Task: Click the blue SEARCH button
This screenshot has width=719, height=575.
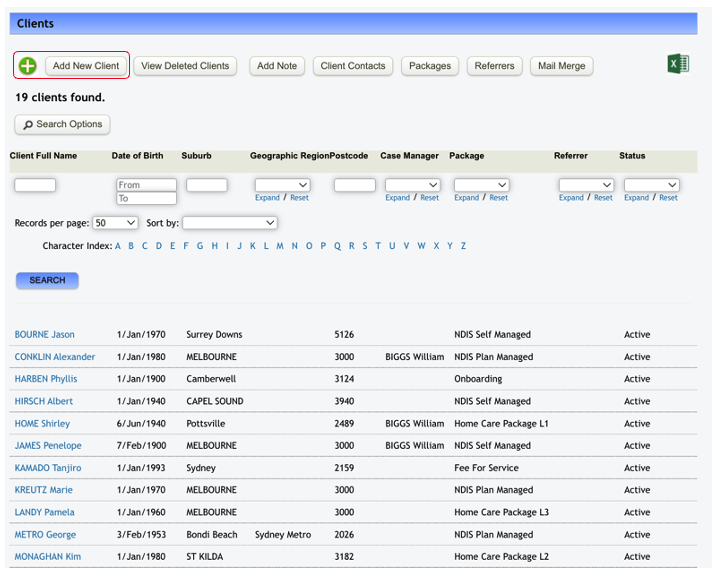Action: pyautogui.click(x=47, y=281)
